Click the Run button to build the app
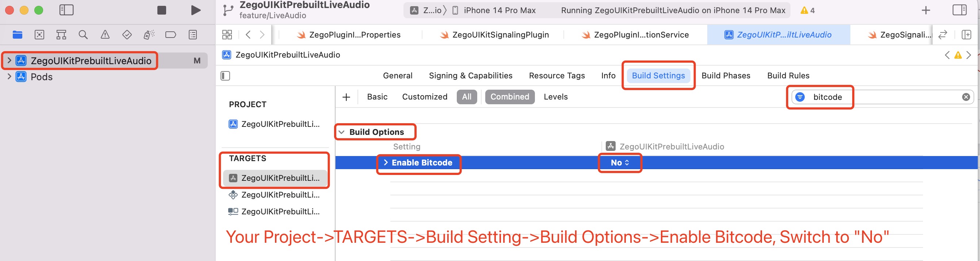 (x=195, y=10)
